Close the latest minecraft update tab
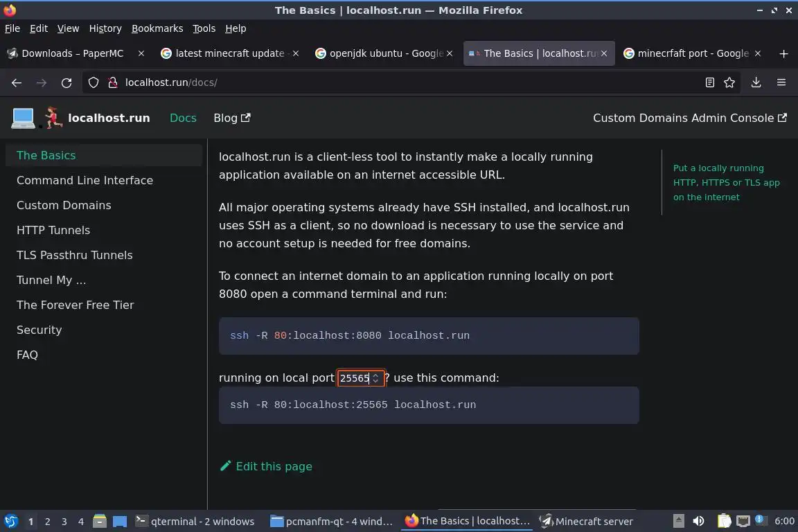The height and width of the screenshot is (532, 798). [x=296, y=53]
